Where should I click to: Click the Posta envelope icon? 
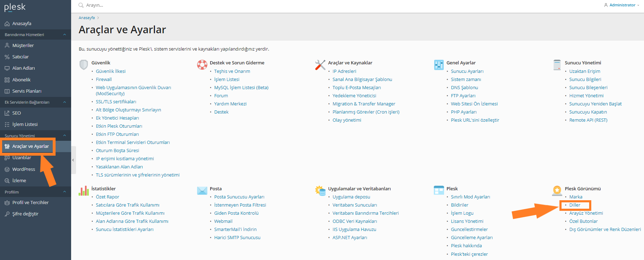[x=202, y=191]
